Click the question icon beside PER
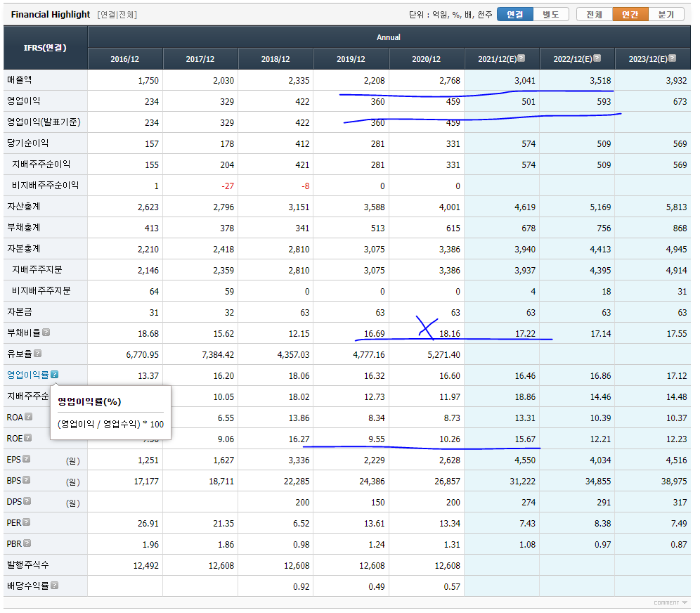This screenshot has width=700, height=613. (x=26, y=522)
